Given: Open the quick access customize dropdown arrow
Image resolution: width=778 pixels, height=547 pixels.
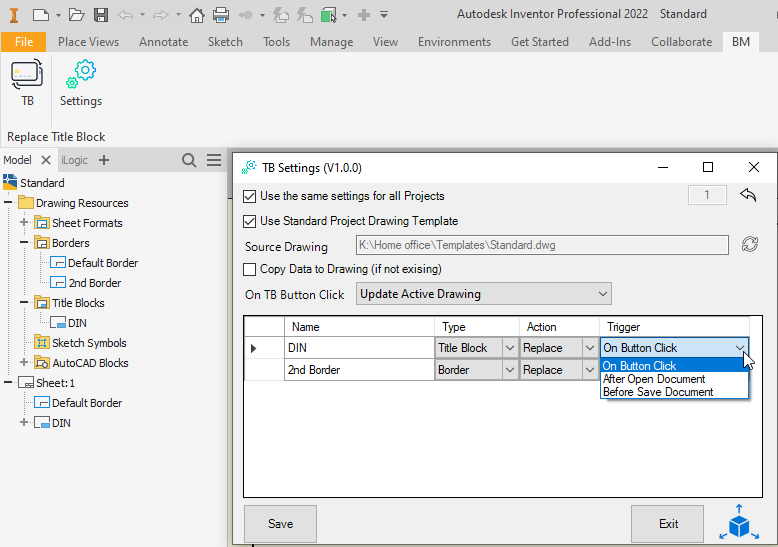Looking at the screenshot, I should coord(384,15).
